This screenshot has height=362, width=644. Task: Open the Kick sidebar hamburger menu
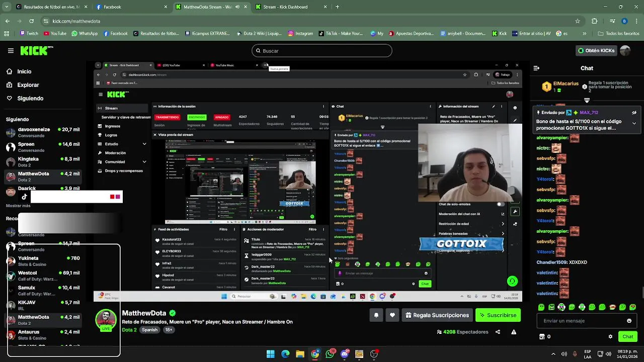[11, 51]
